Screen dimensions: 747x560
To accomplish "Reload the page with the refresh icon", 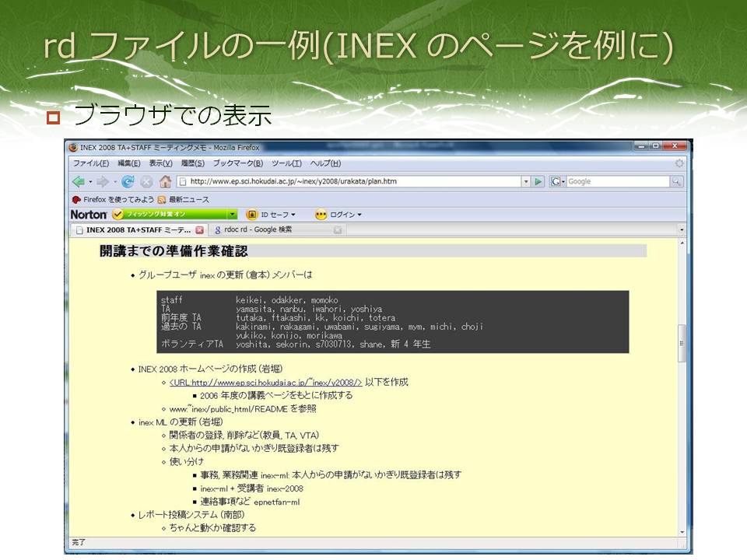I will click(128, 181).
